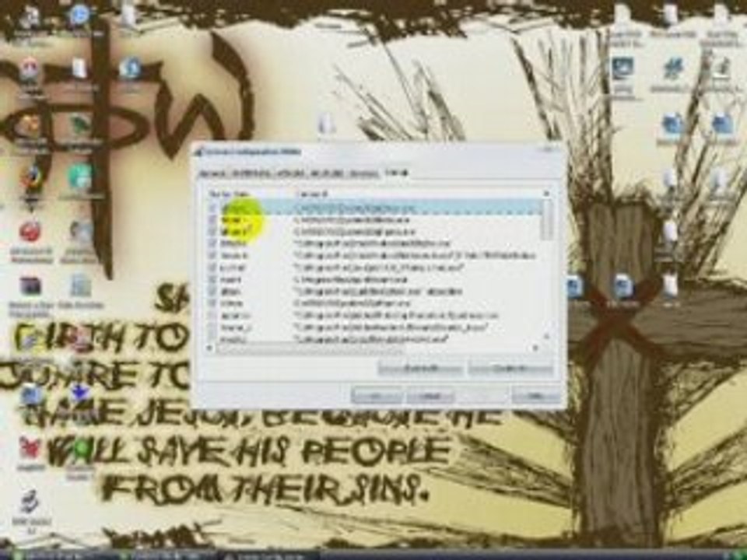Viewport: 747px width, 560px height.
Task: Select the blue splat-shaped icon on the right side of the desktop
Action: click(672, 69)
